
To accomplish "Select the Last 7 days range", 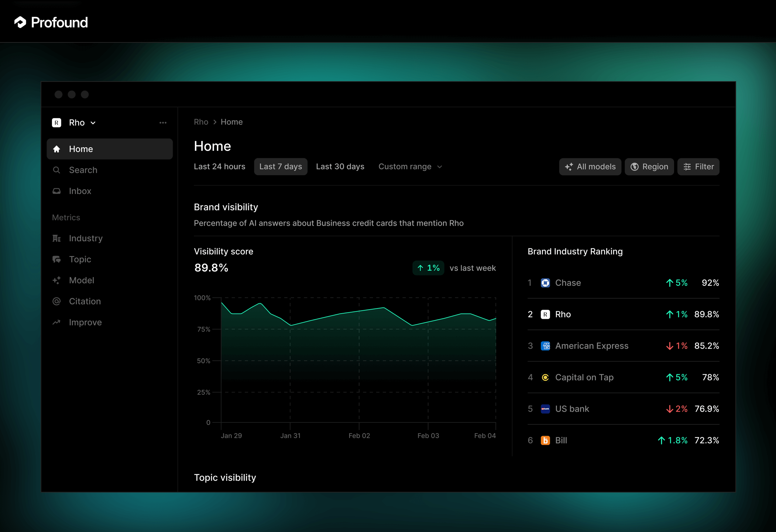I will click(281, 167).
